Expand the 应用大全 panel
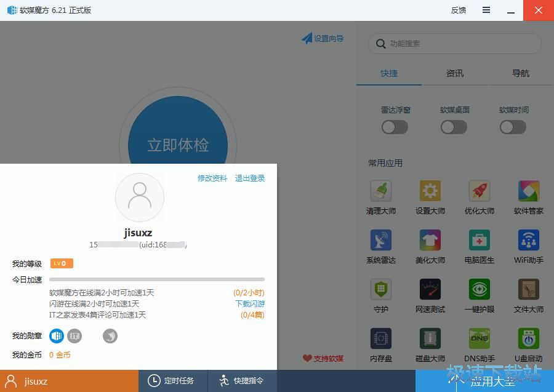This screenshot has height=392, width=554. tap(485, 381)
